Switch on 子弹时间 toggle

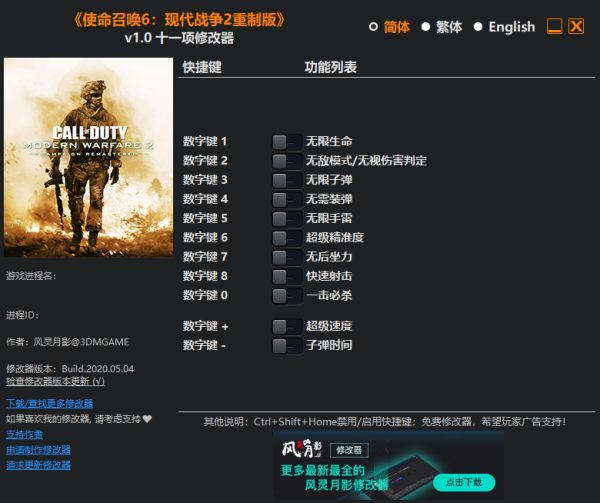287,346
